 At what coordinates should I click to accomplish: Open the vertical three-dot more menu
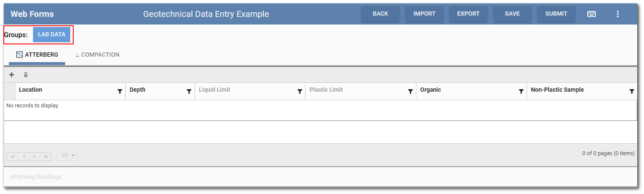pyautogui.click(x=618, y=14)
